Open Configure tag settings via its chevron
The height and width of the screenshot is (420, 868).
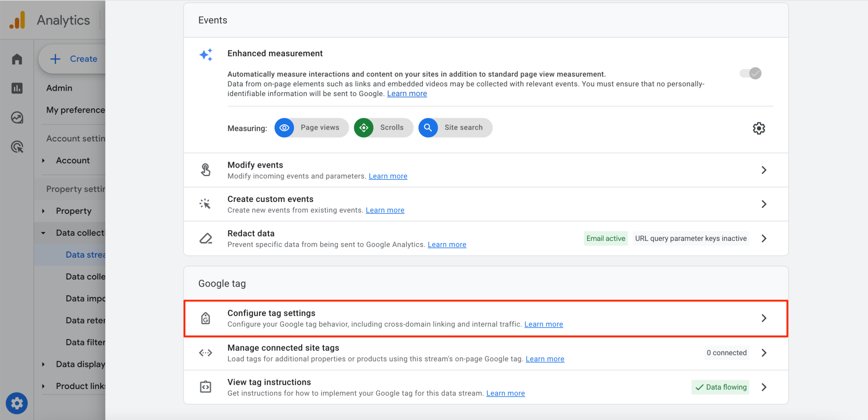(x=764, y=318)
